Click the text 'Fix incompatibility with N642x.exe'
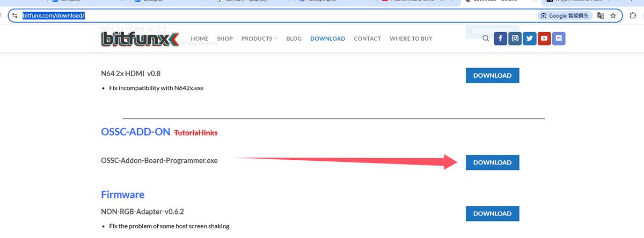 click(x=156, y=87)
